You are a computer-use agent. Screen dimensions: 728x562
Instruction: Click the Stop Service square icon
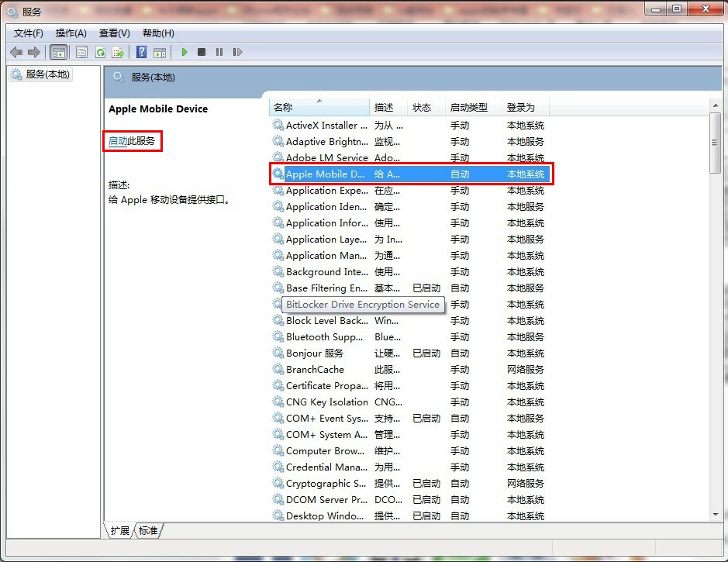click(x=202, y=51)
